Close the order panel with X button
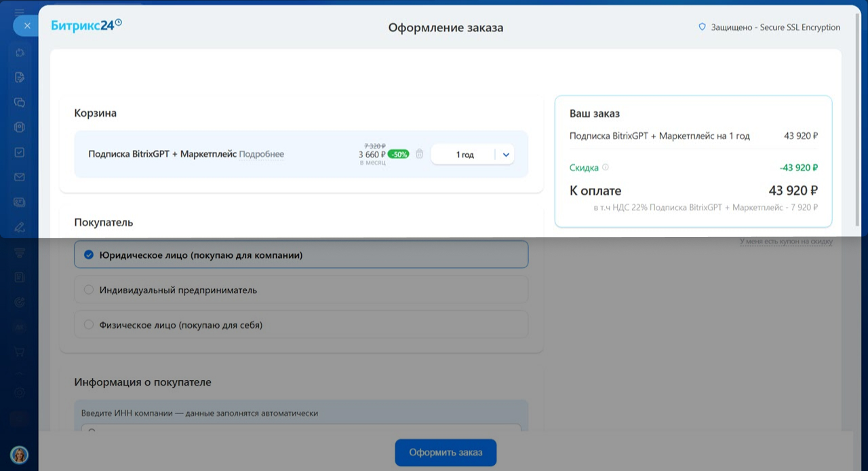This screenshot has width=868, height=471. coord(27,26)
